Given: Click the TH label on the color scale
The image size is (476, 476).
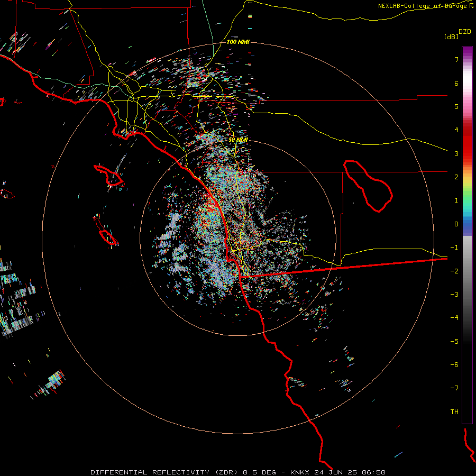Looking at the screenshot, I should (x=454, y=412).
